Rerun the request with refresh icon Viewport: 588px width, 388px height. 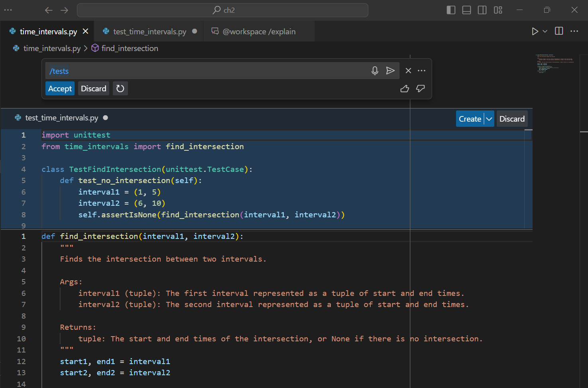click(120, 89)
